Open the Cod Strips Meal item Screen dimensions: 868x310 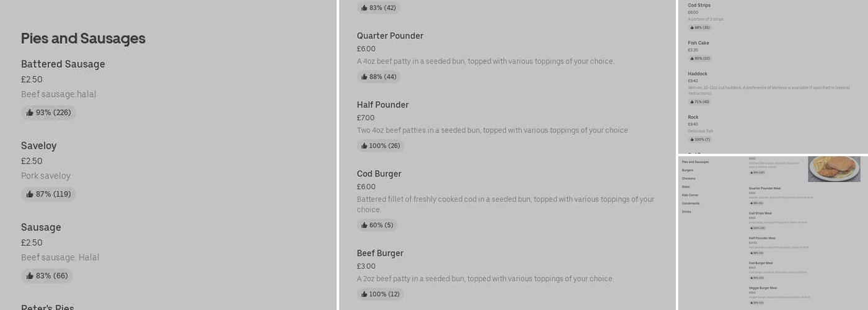(x=760, y=213)
